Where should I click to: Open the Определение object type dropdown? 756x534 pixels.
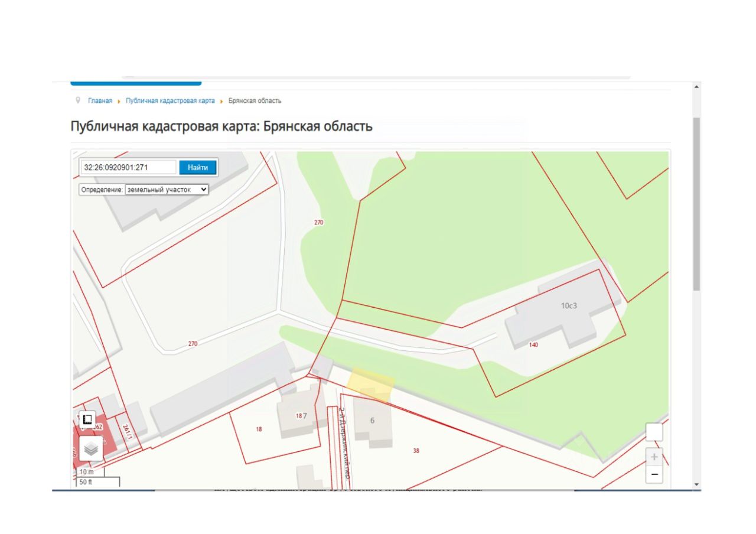pyautogui.click(x=167, y=190)
